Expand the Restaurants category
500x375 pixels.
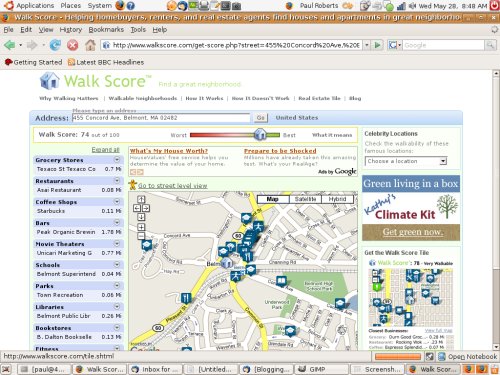click(117, 181)
